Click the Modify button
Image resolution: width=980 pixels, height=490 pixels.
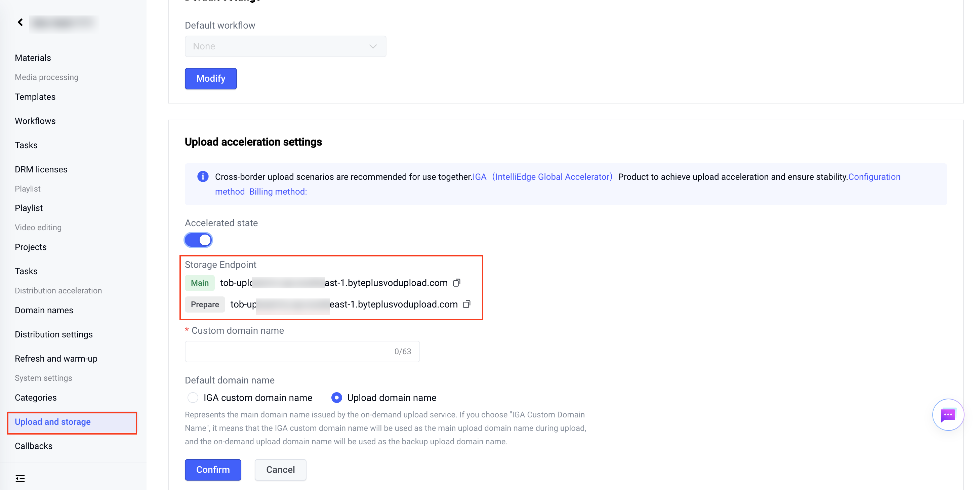pos(211,79)
